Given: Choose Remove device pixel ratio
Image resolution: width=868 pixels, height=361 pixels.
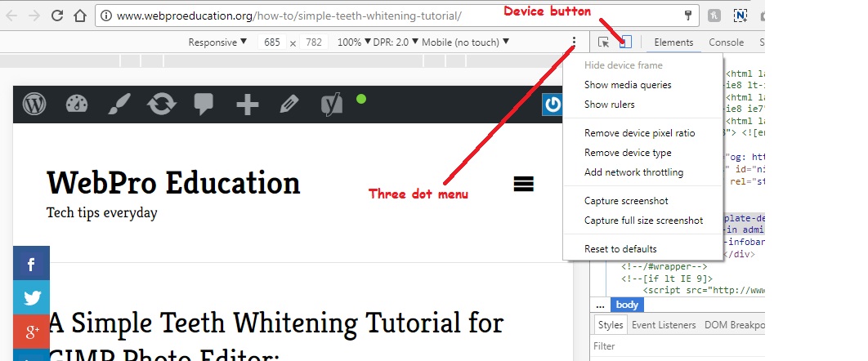Looking at the screenshot, I should click(x=642, y=133).
